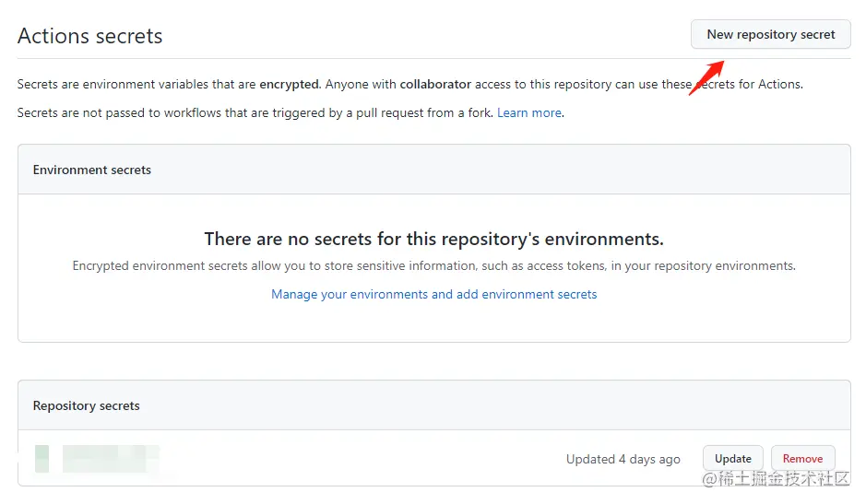The height and width of the screenshot is (504, 866).
Task: Open Manage your environments and add environment secrets
Action: click(433, 295)
